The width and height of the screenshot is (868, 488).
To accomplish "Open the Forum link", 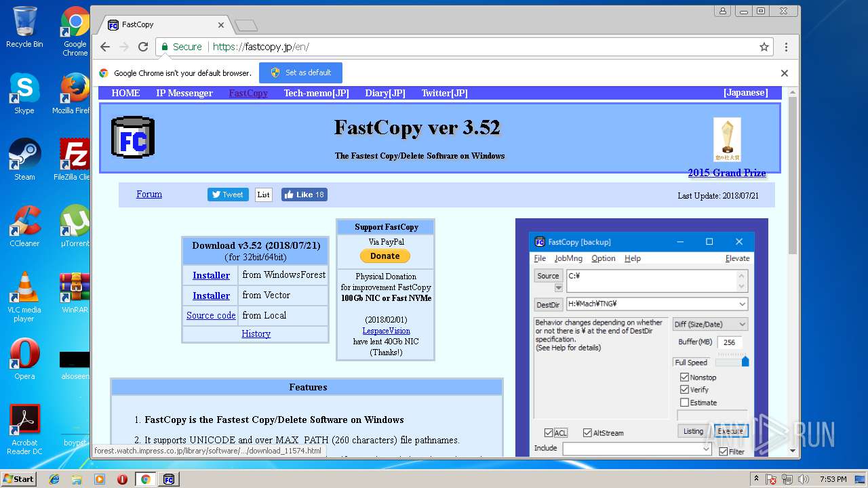I will click(x=149, y=194).
